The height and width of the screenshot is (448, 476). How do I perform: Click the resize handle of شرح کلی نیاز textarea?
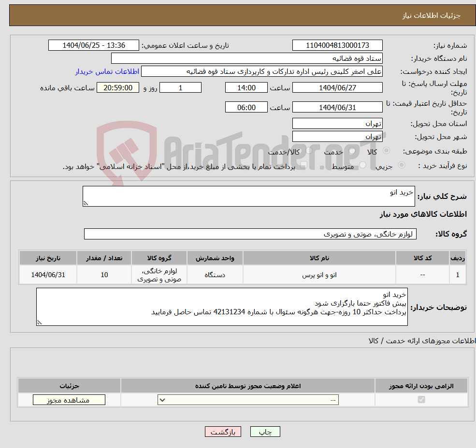(x=86, y=203)
